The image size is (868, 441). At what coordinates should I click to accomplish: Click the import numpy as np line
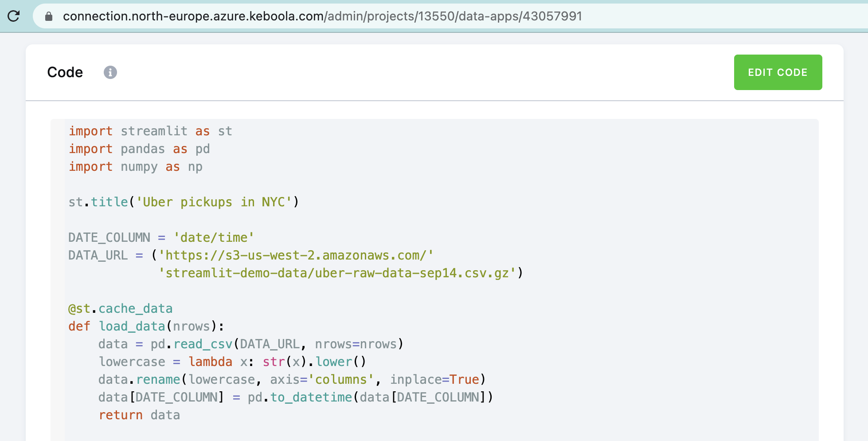pyautogui.click(x=135, y=166)
